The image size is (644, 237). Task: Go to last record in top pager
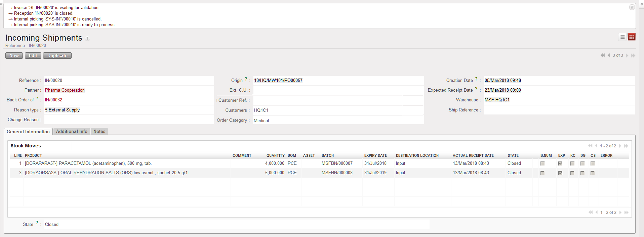coord(633,55)
